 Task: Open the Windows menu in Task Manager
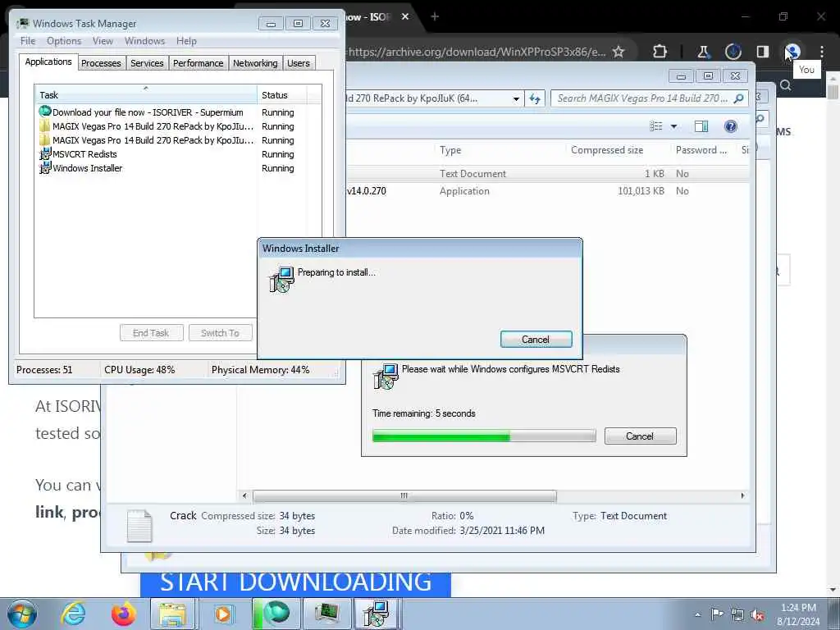click(144, 41)
